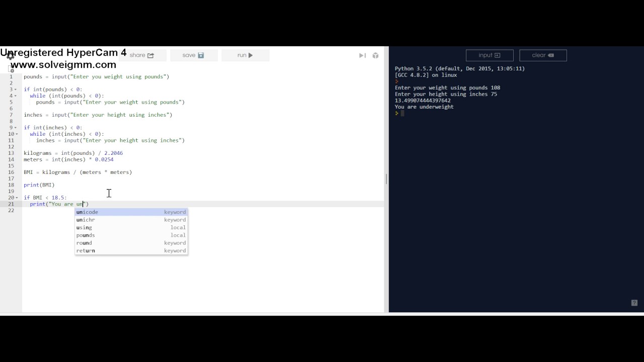Click the console input button
644x362 pixels.
click(490, 55)
